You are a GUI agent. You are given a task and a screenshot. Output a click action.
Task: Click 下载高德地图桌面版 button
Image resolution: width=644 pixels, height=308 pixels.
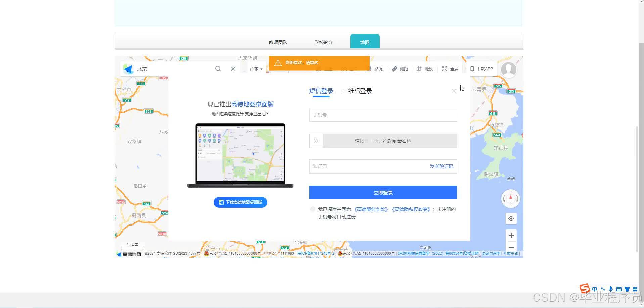[x=240, y=202]
